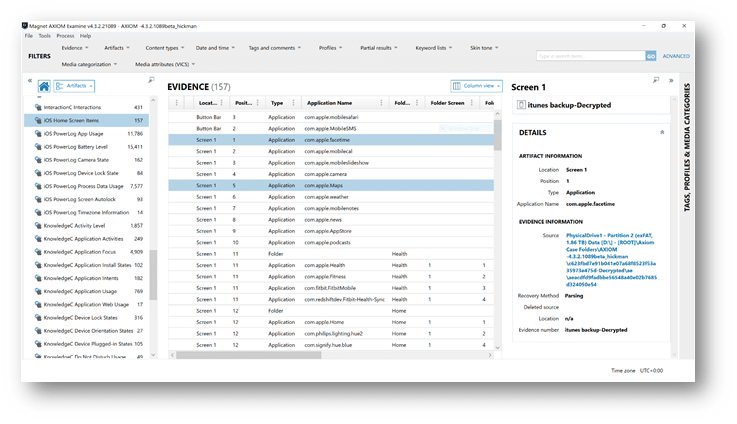Screen dimensions: 737x424
Task: Click into the search term input field
Action: [x=591, y=56]
